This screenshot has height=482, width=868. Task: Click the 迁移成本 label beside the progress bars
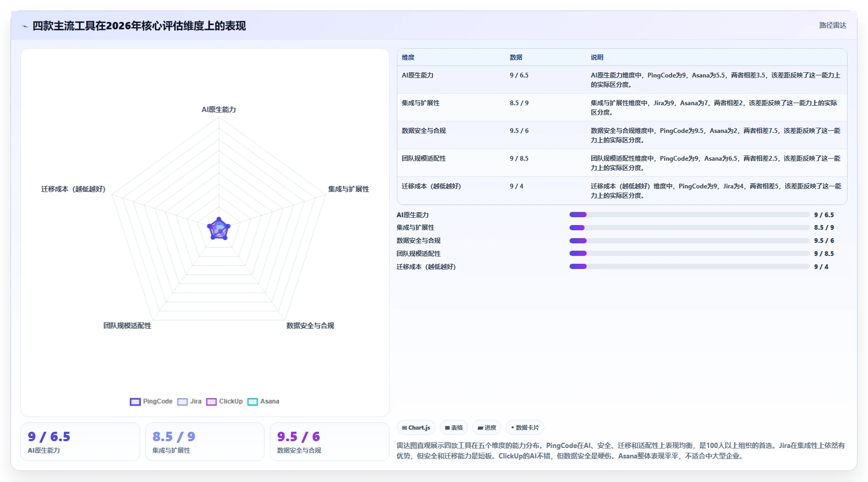[x=426, y=267]
